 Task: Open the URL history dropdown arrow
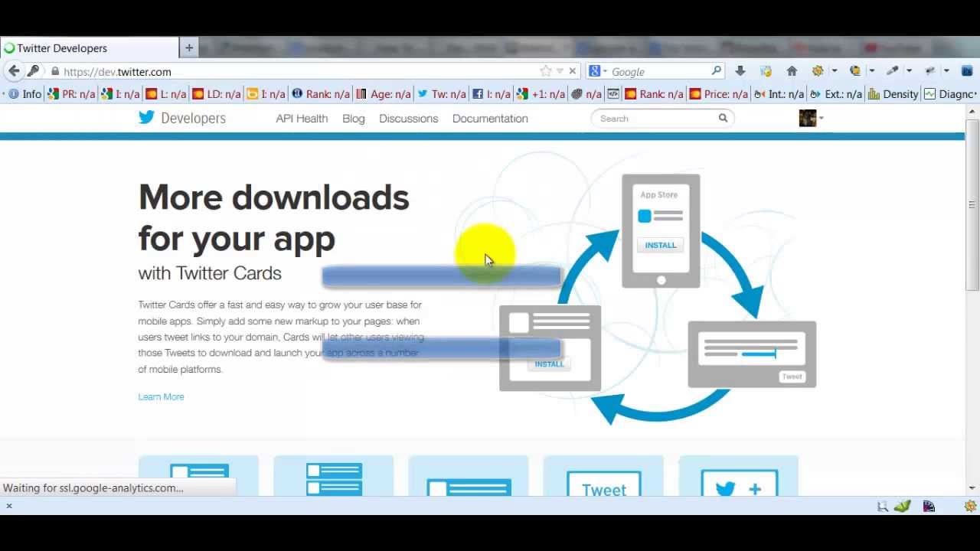pyautogui.click(x=560, y=71)
